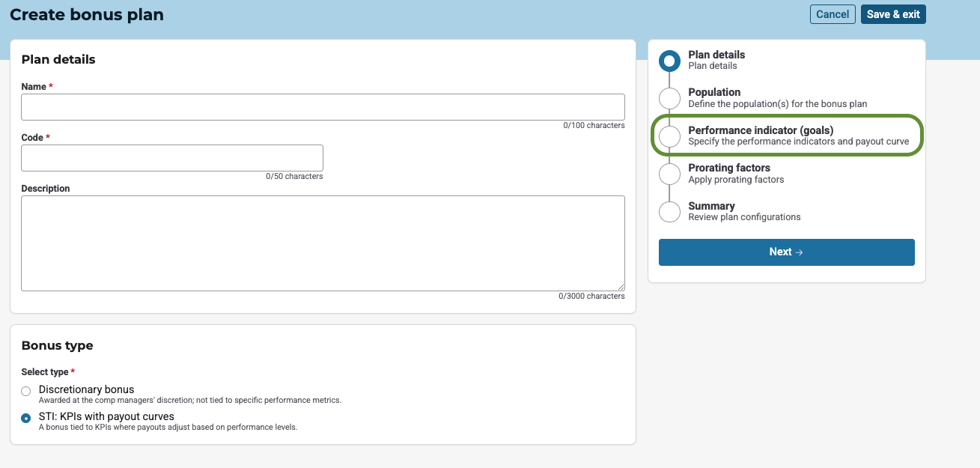
Task: Open the Population step title
Action: pos(714,92)
